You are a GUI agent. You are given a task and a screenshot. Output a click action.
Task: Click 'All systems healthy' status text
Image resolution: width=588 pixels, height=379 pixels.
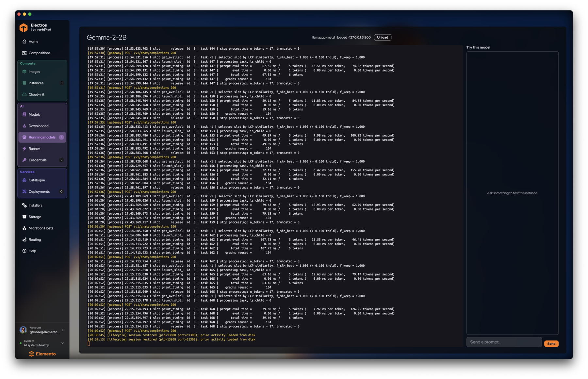pyautogui.click(x=36, y=345)
